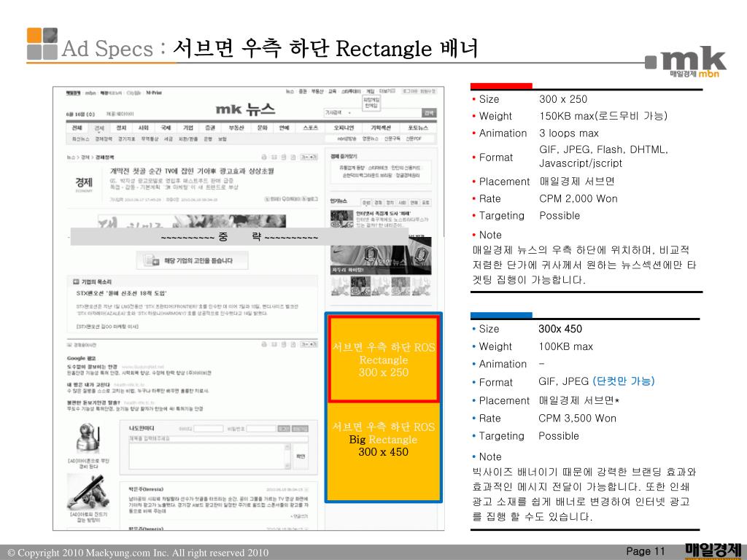Select the 전체 tab in the main navigation
747x560 pixels.
[77, 128]
